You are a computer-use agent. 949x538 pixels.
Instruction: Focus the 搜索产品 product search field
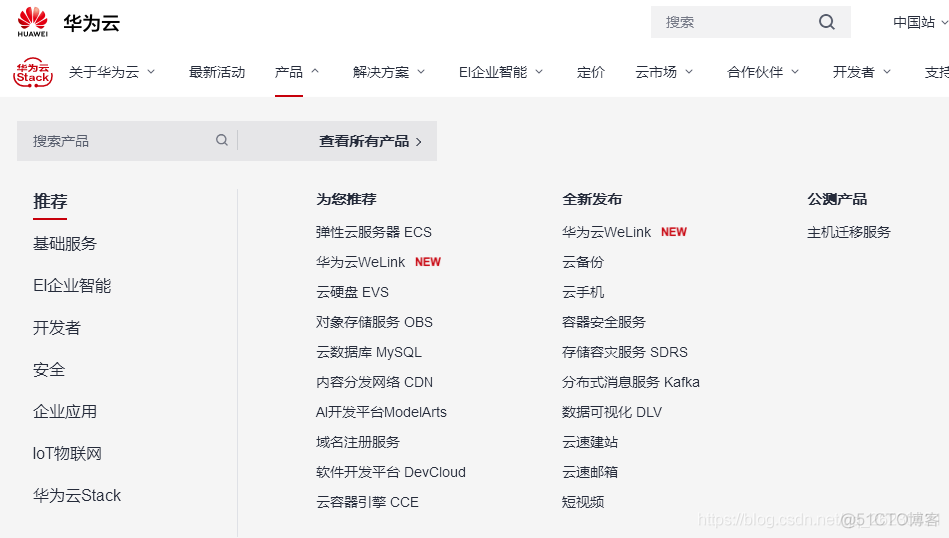(127, 141)
